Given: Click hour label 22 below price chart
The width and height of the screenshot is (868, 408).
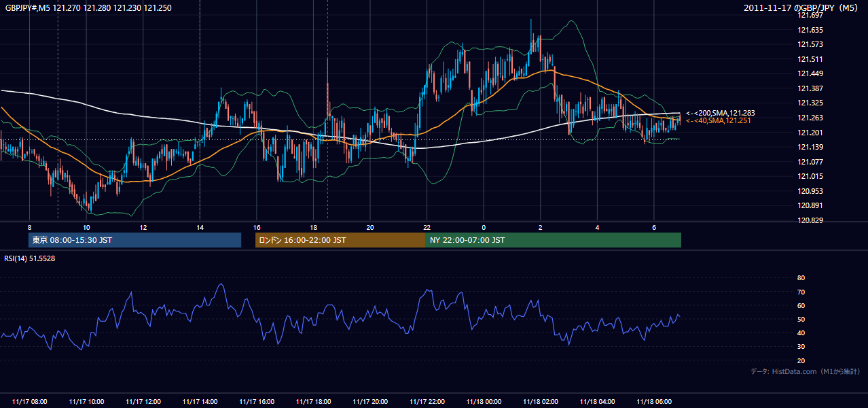Looking at the screenshot, I should coord(427,227).
